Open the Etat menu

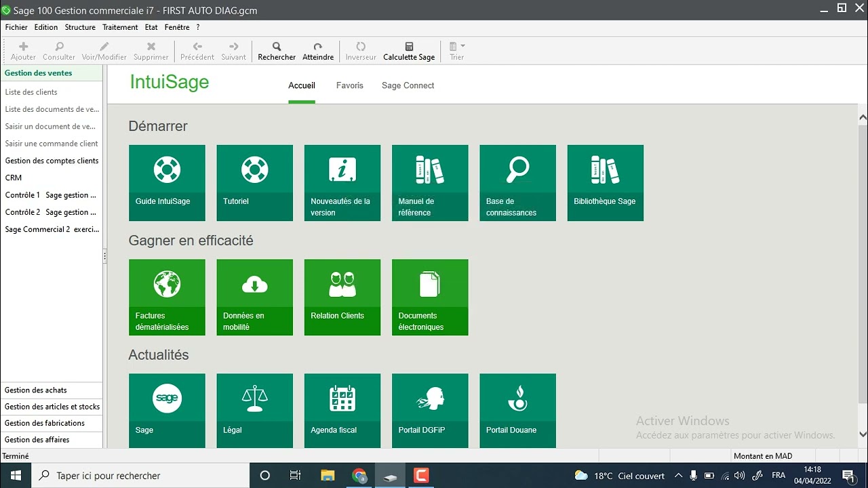tap(151, 27)
